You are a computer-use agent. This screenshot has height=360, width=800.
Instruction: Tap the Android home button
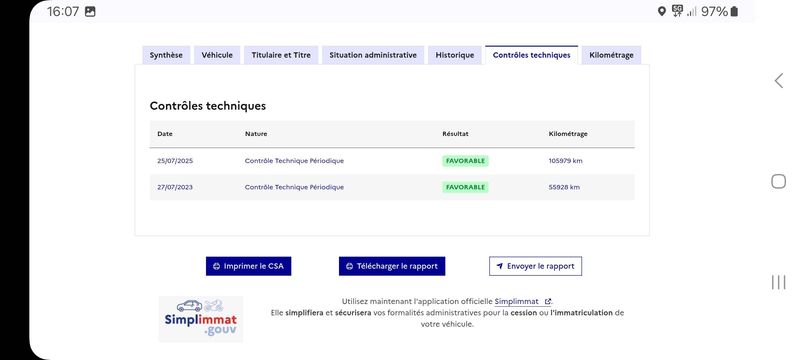[x=779, y=182]
